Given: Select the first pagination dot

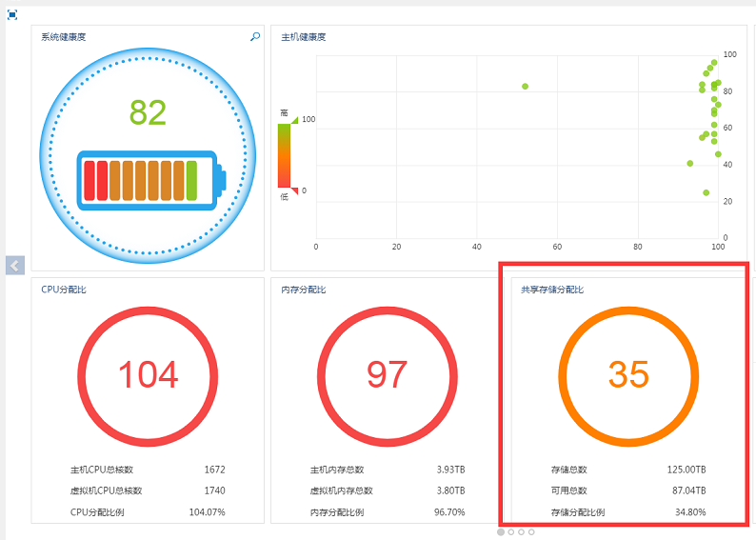Looking at the screenshot, I should (501, 531).
